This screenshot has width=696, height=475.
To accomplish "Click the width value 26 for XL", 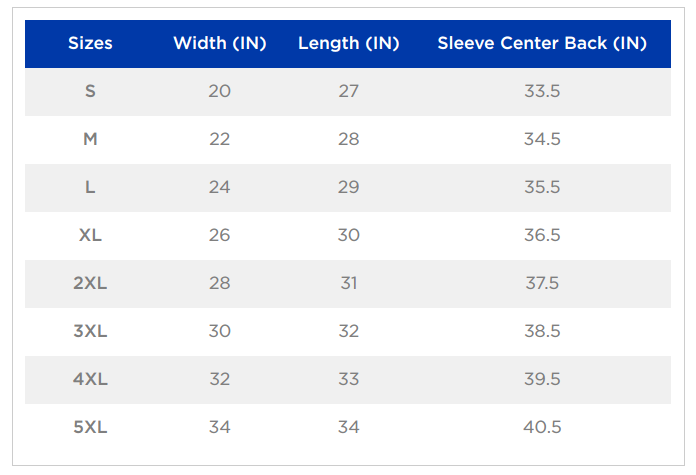I will 220,235.
